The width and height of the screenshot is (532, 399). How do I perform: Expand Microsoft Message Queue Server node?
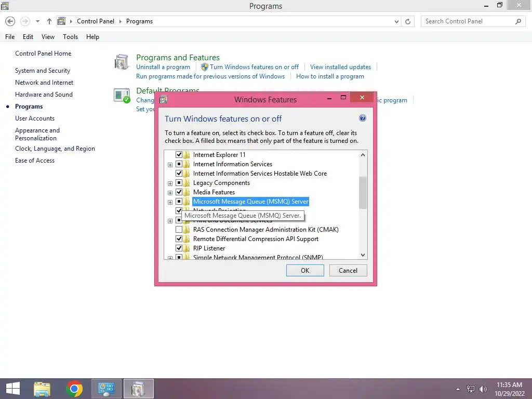170,202
